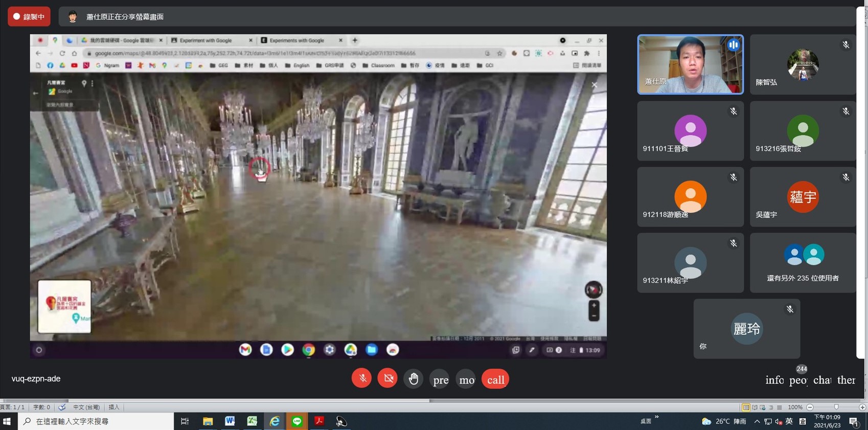Open the more options menu
The width and height of the screenshot is (868, 430).
click(467, 379)
